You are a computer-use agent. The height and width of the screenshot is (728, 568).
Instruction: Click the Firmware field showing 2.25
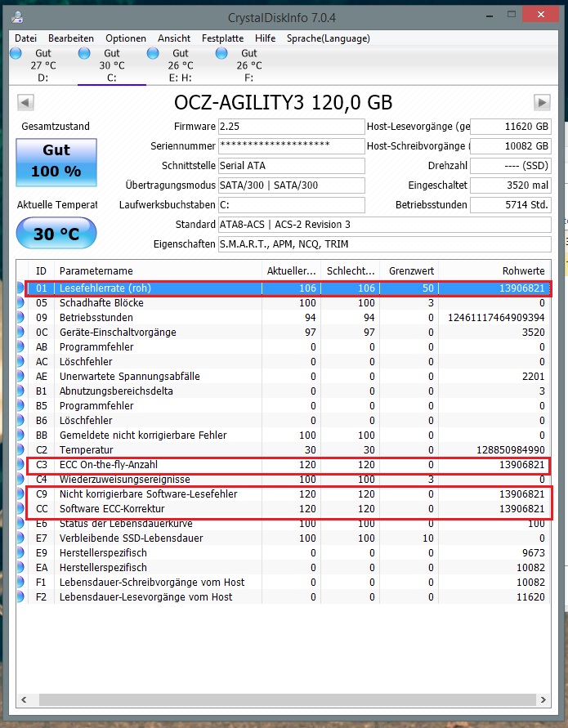click(292, 127)
